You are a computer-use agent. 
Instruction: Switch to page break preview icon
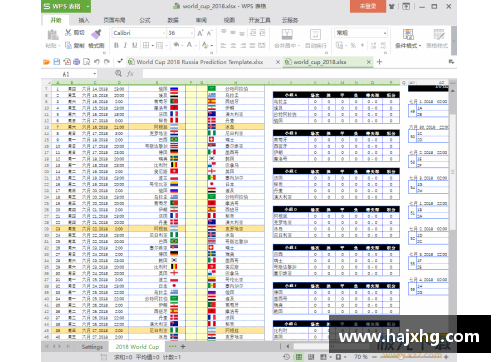pos(311,357)
